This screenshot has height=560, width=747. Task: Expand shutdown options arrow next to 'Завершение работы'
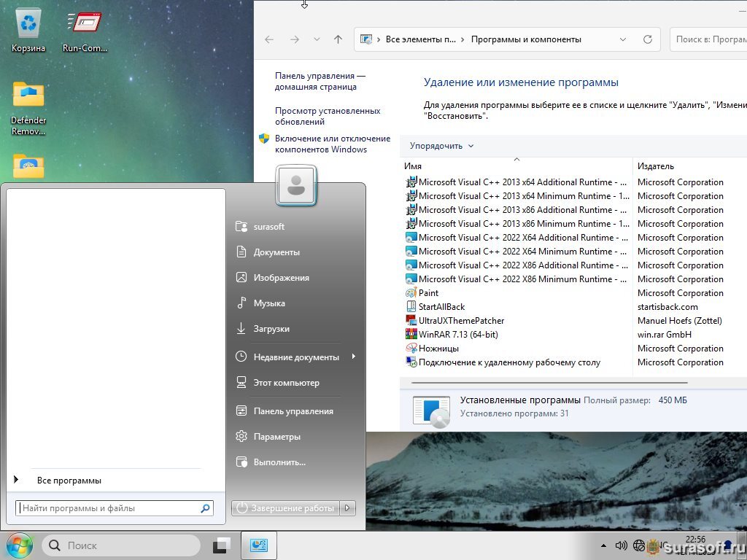tap(348, 508)
